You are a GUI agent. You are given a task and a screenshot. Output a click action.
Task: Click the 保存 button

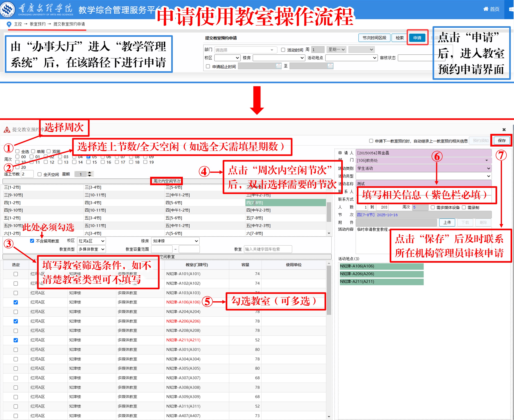coord(502,141)
